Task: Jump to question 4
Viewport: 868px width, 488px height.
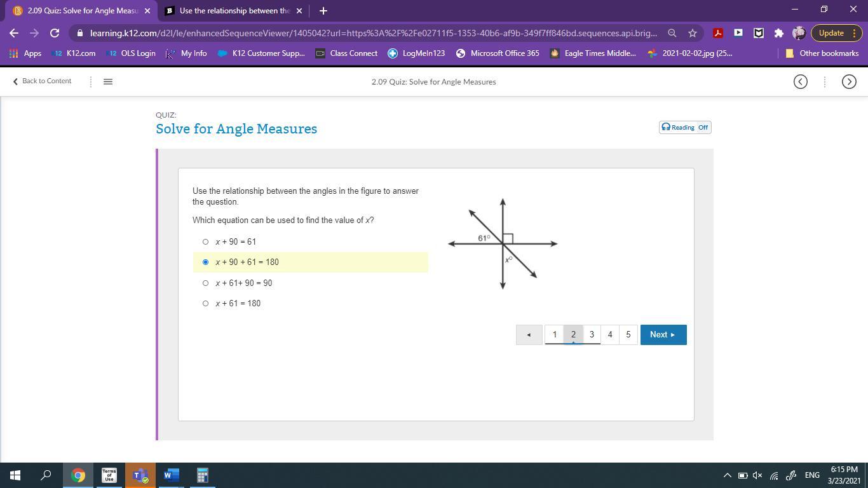Action: click(x=610, y=335)
